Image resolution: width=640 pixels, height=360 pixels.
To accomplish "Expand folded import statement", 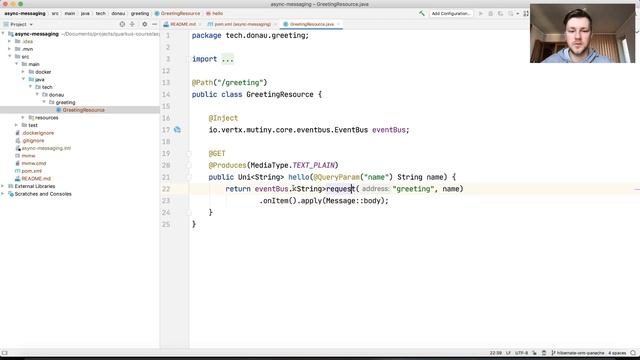I will 227,59.
